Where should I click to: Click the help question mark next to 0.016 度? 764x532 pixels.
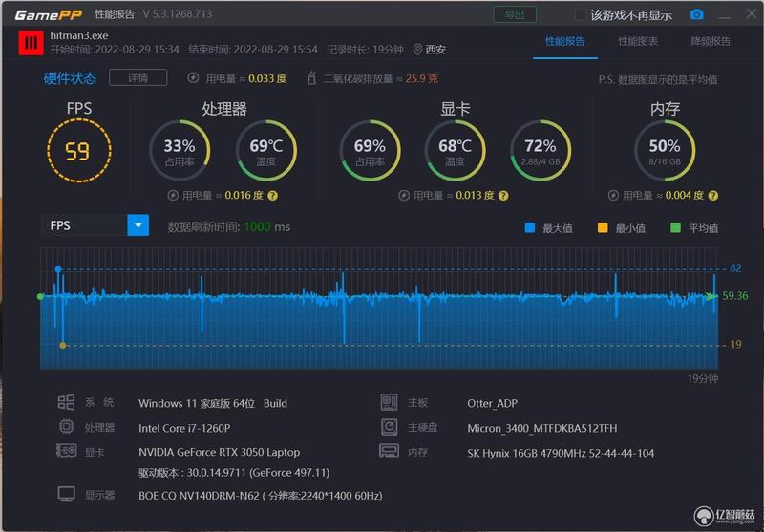click(x=273, y=196)
